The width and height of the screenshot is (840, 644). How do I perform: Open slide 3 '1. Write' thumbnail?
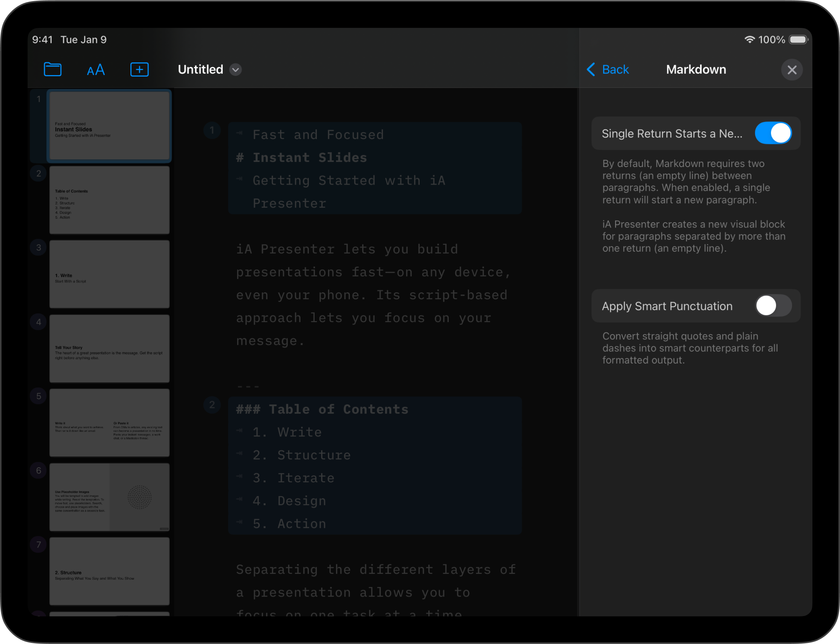tap(109, 274)
